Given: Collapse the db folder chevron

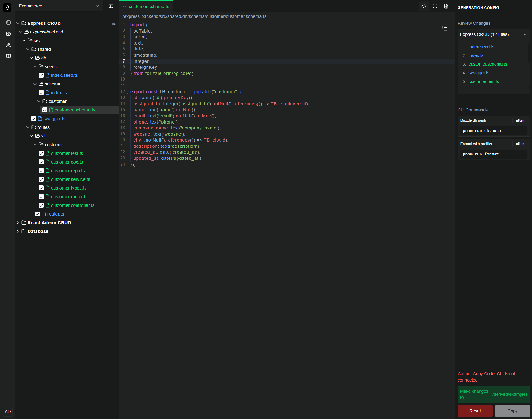Looking at the screenshot, I should pyautogui.click(x=31, y=58).
